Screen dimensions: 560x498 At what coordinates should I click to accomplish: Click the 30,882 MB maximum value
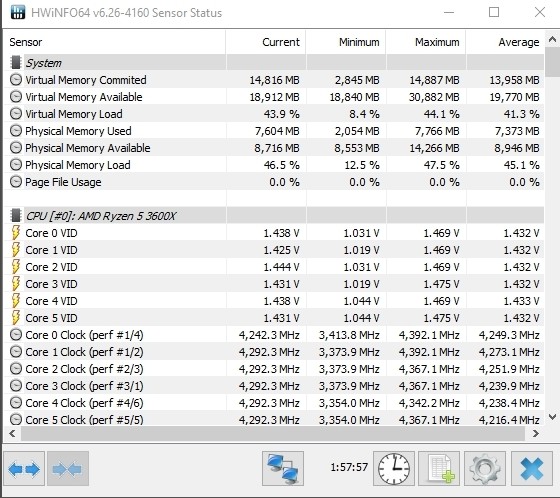click(x=434, y=97)
